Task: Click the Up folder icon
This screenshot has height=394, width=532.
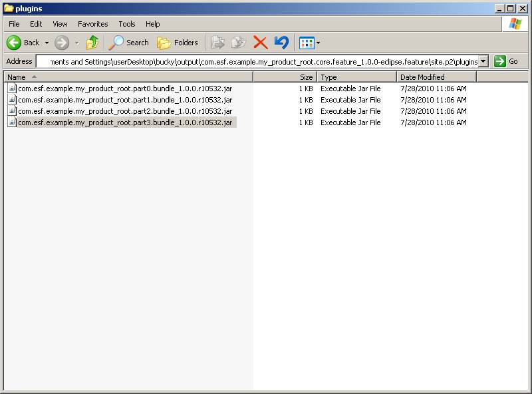Action: tap(92, 43)
